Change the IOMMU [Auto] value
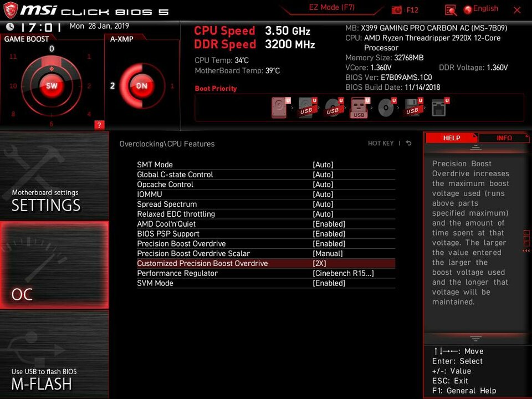Viewport: 532px width, 399px height. pos(323,194)
